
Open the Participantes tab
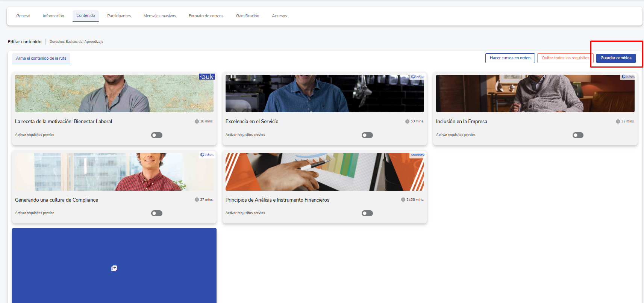point(119,16)
